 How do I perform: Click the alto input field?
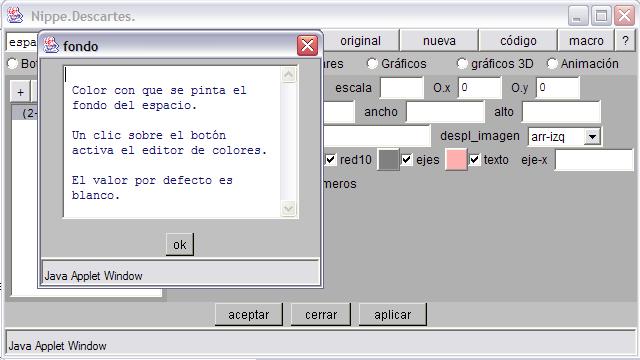(561, 112)
